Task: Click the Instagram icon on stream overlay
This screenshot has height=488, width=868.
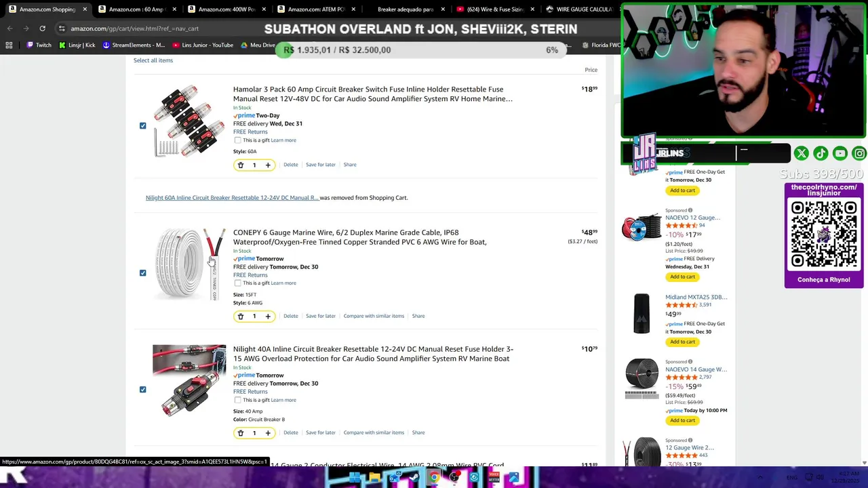Action: point(859,154)
